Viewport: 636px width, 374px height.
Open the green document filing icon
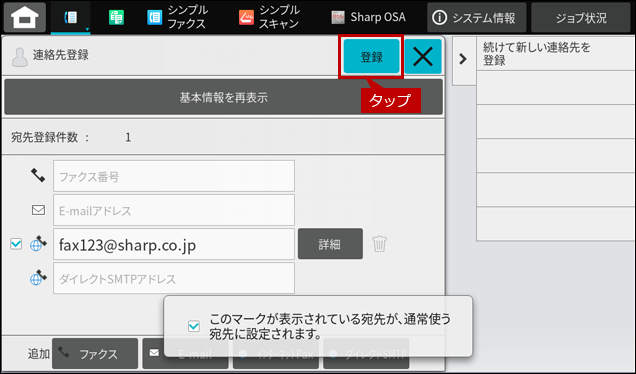116,17
